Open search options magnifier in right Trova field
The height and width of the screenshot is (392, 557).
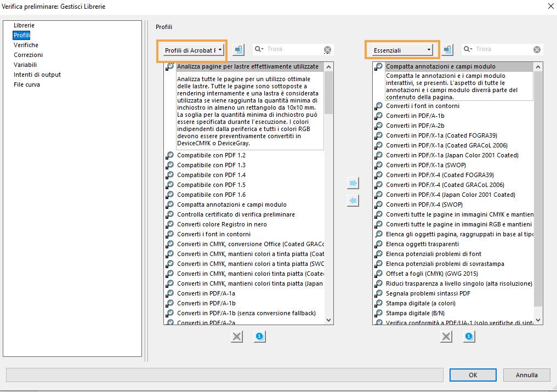point(468,49)
